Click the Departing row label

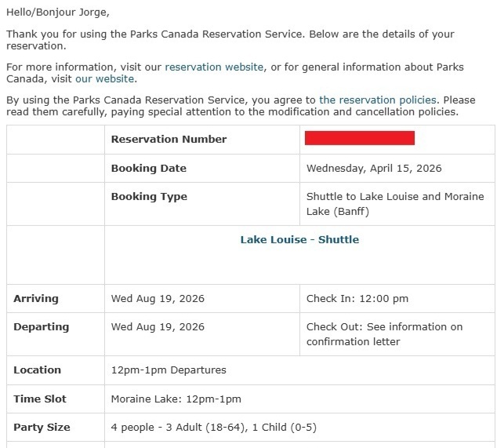pyautogui.click(x=41, y=327)
